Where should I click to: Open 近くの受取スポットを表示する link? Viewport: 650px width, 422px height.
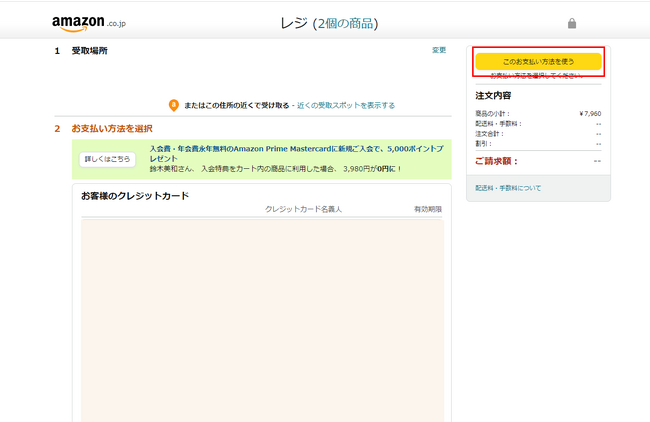coord(346,105)
